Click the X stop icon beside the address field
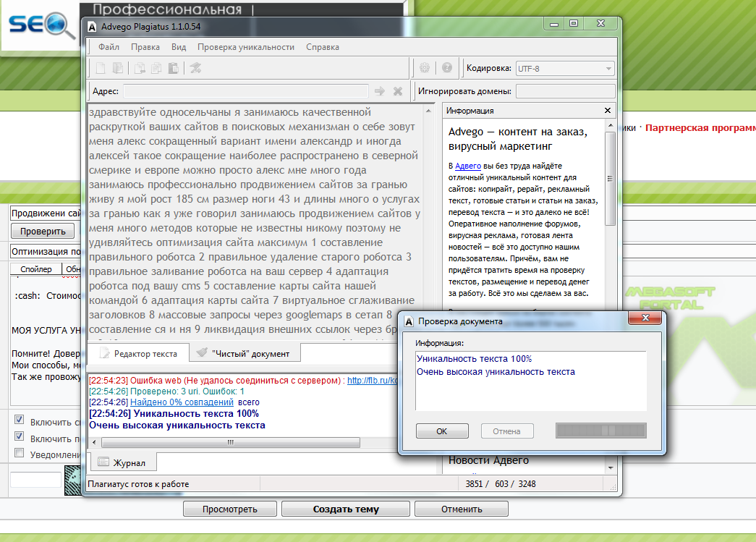This screenshot has height=542, width=756. click(x=398, y=91)
